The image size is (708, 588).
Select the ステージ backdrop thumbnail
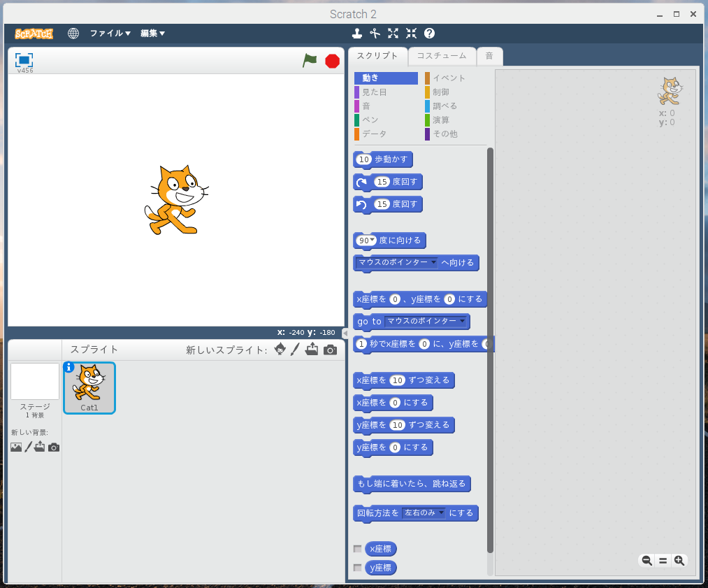click(x=35, y=382)
